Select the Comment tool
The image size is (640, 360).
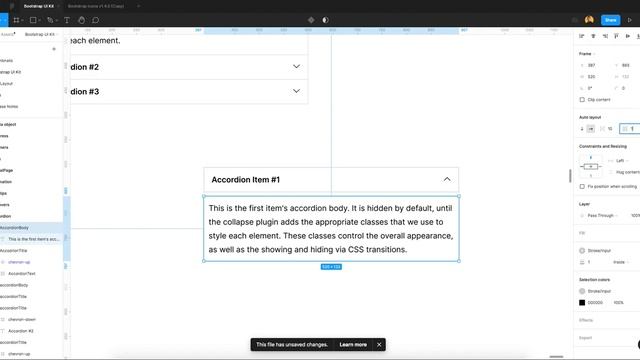[96, 20]
